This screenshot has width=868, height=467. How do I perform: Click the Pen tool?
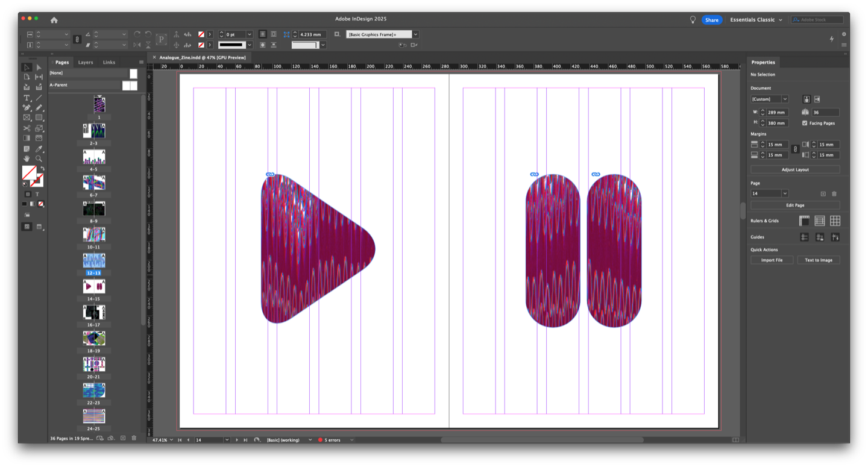coord(27,108)
